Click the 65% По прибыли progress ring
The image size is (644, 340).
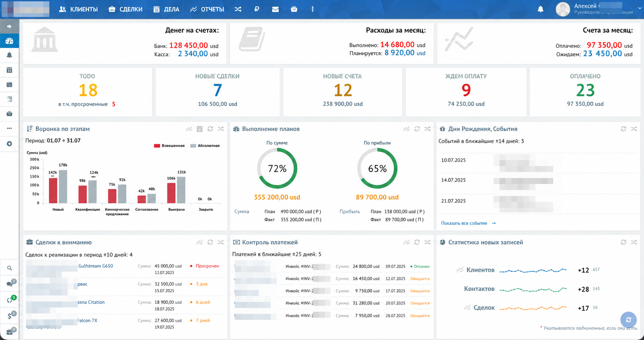coord(377,169)
